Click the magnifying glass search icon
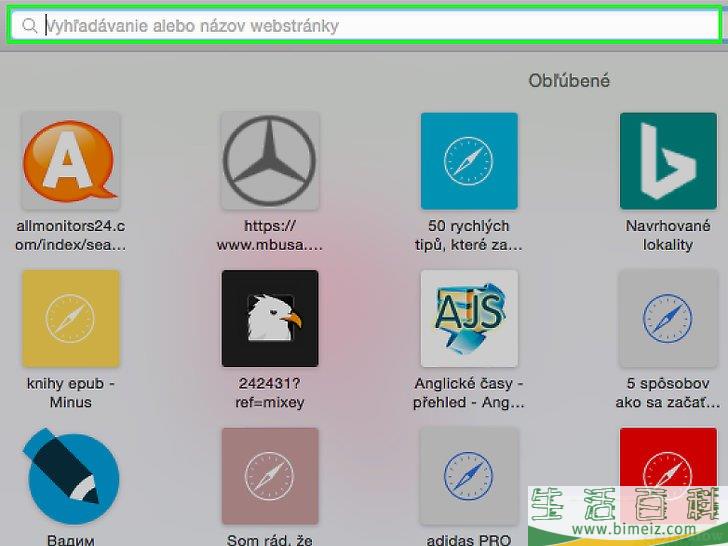Viewport: 728px width, 546px height. point(29,26)
